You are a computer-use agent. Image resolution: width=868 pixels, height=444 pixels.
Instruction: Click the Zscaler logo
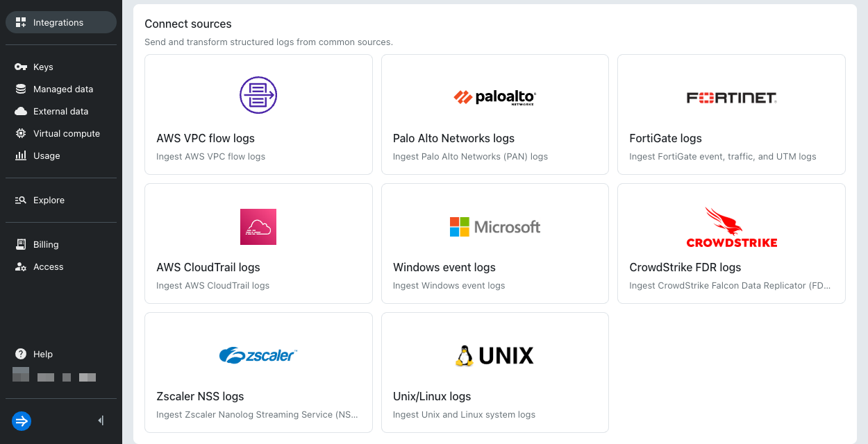258,355
